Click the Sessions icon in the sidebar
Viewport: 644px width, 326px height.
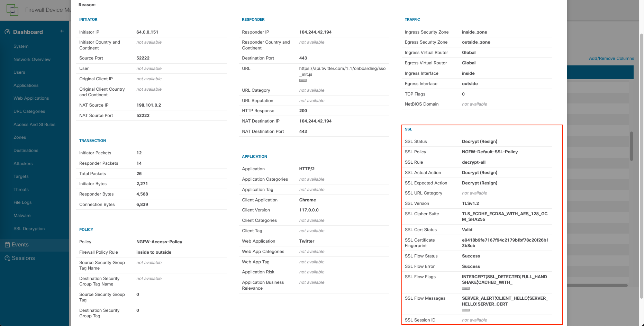[x=7, y=258]
